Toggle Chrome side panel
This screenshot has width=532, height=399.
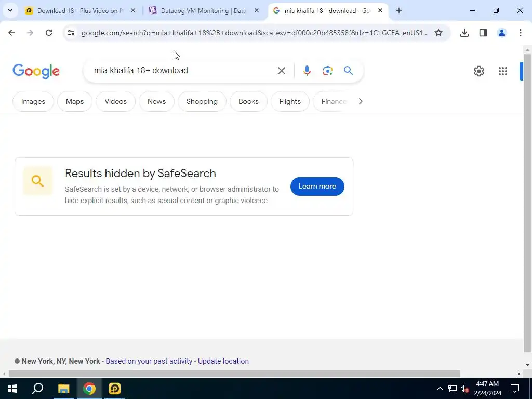point(483,33)
